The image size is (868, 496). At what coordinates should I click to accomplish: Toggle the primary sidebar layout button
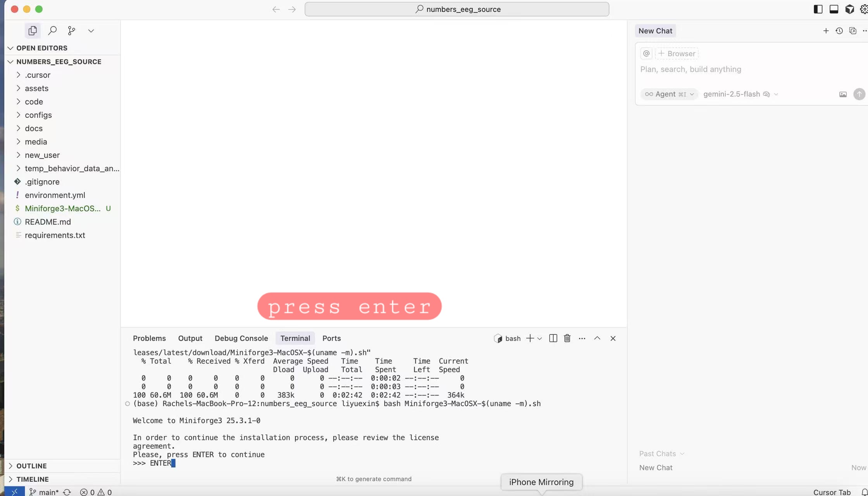tap(818, 9)
